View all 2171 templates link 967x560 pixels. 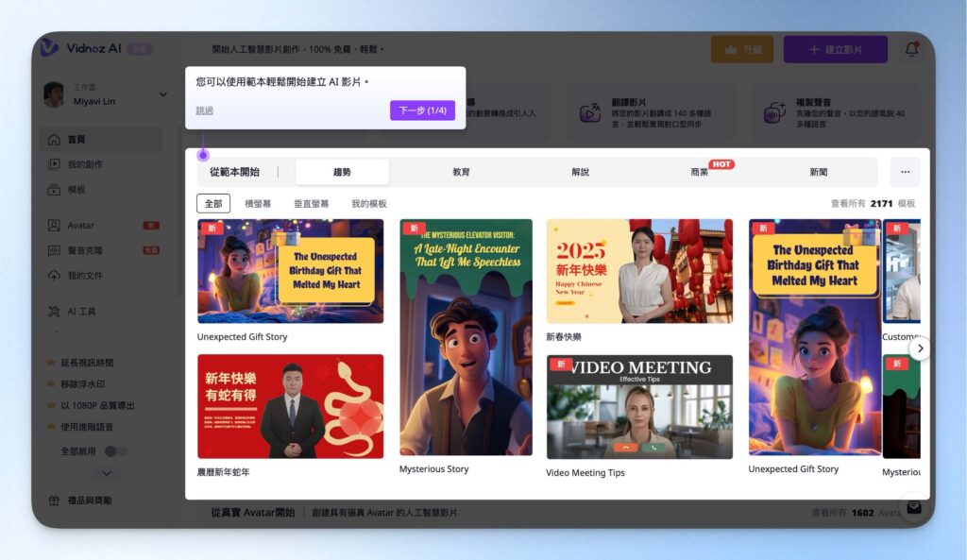[x=873, y=204]
